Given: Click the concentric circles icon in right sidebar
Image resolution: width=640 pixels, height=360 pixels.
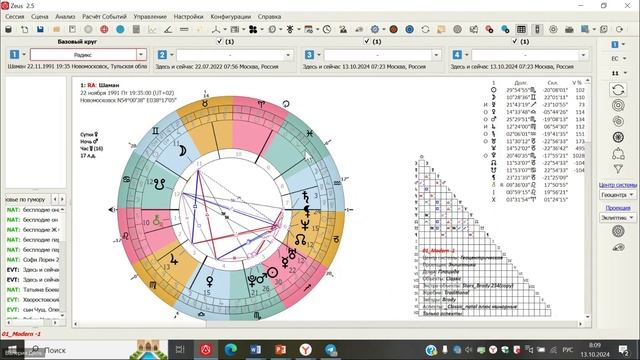Looking at the screenshot, I should point(618,105).
